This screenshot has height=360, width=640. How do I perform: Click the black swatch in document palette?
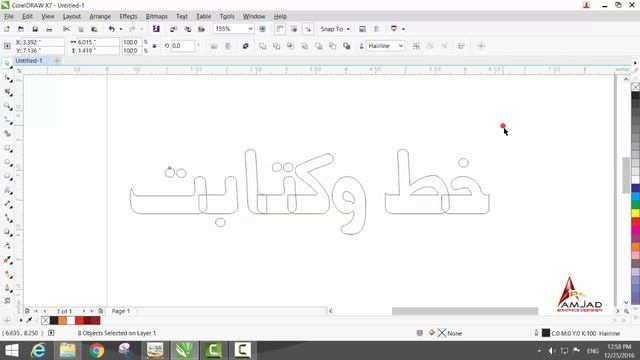point(54,321)
